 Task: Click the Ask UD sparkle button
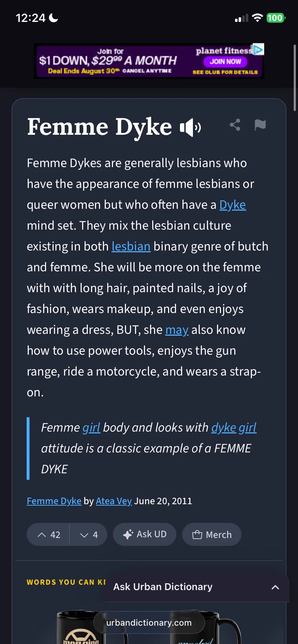(145, 534)
